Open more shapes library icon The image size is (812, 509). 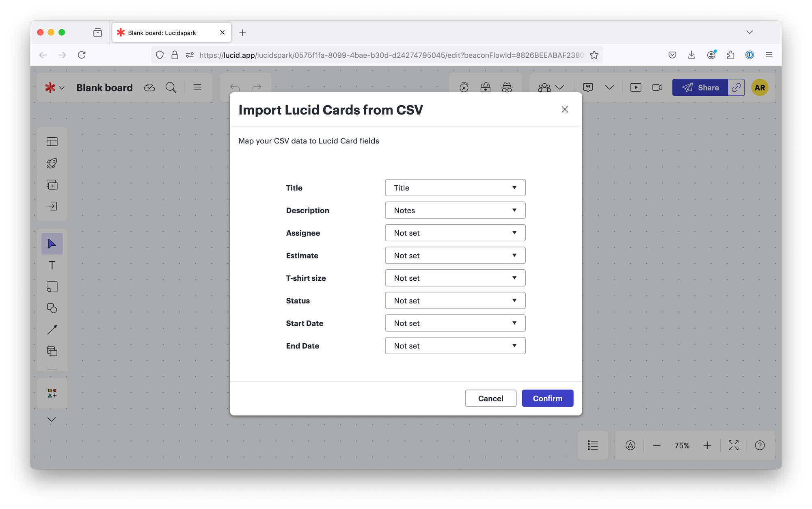point(52,393)
